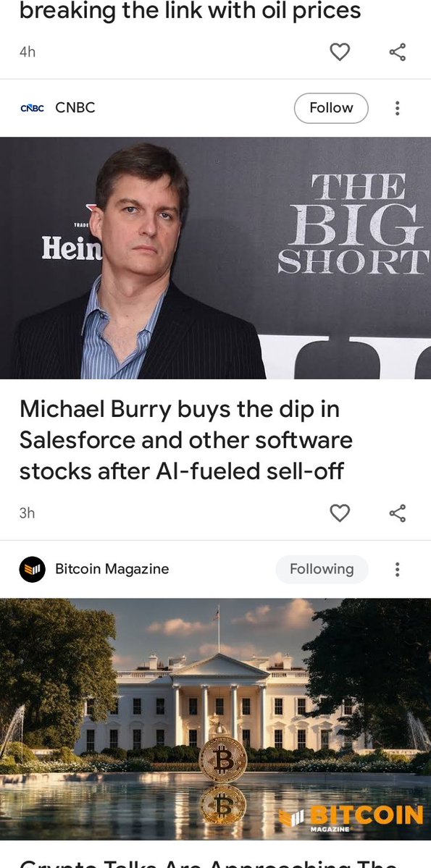The height and width of the screenshot is (868, 431).
Task: Open more options for the CNBC card
Action: 397,108
